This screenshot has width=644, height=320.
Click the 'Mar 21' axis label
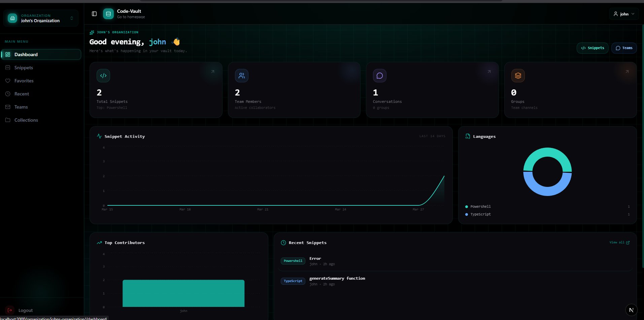point(263,209)
